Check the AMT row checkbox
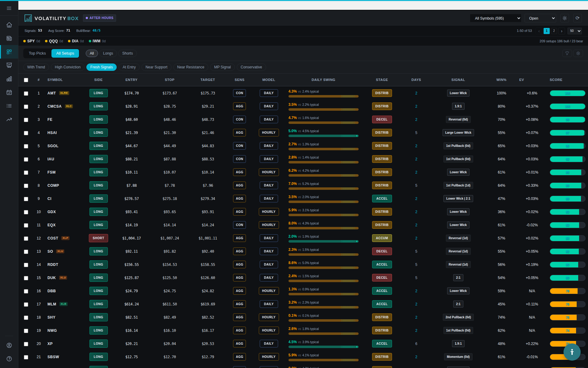 [26, 94]
